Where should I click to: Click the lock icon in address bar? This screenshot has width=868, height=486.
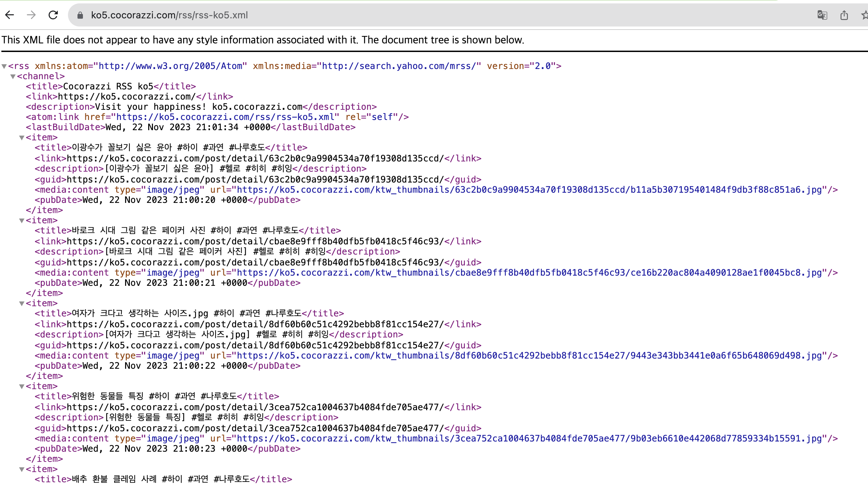tap(80, 15)
